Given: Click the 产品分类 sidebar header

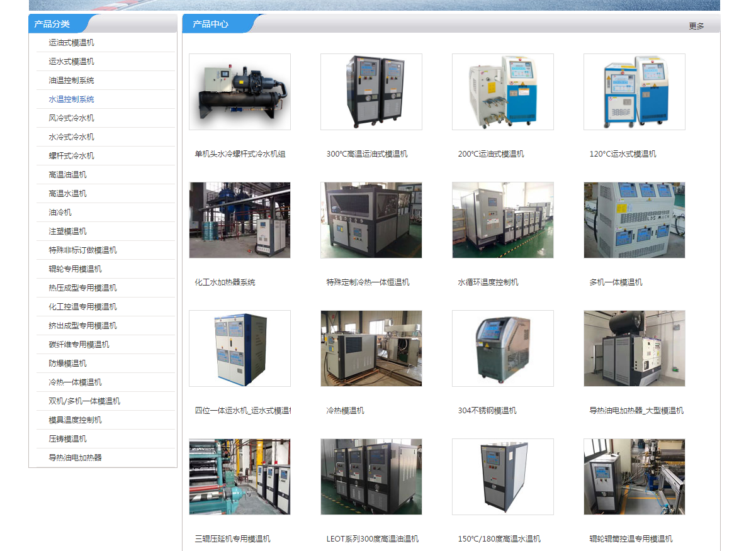Looking at the screenshot, I should [52, 25].
